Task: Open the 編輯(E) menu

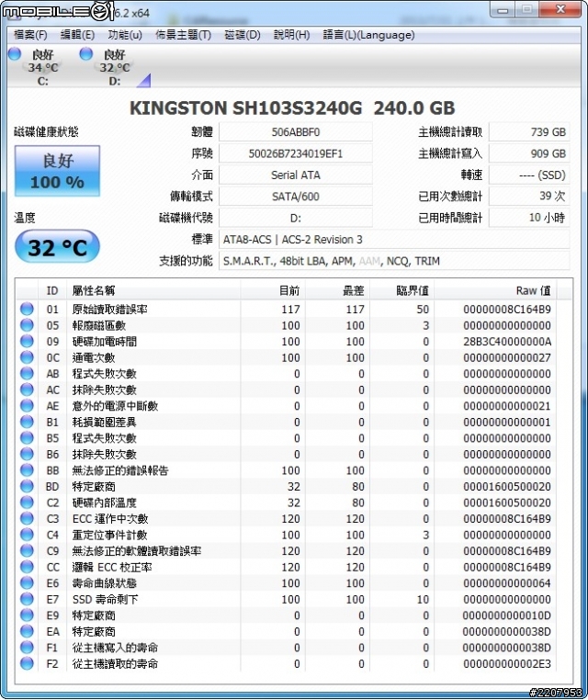Action: pos(77,35)
